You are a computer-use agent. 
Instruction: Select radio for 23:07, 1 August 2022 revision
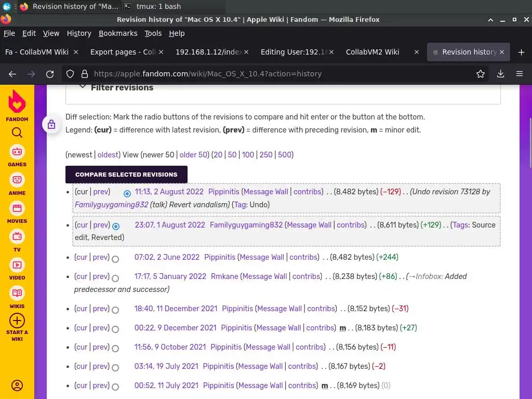[116, 227]
